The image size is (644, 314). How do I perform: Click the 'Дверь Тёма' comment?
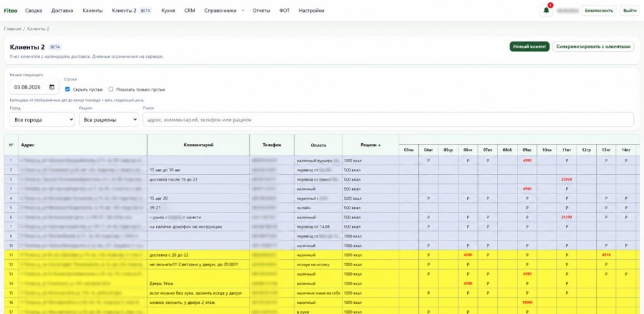click(161, 284)
